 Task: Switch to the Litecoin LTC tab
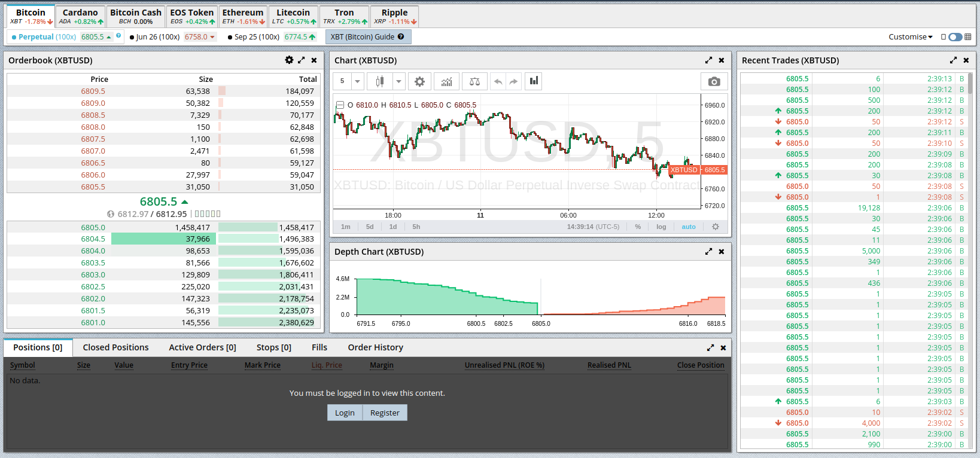pyautogui.click(x=293, y=17)
